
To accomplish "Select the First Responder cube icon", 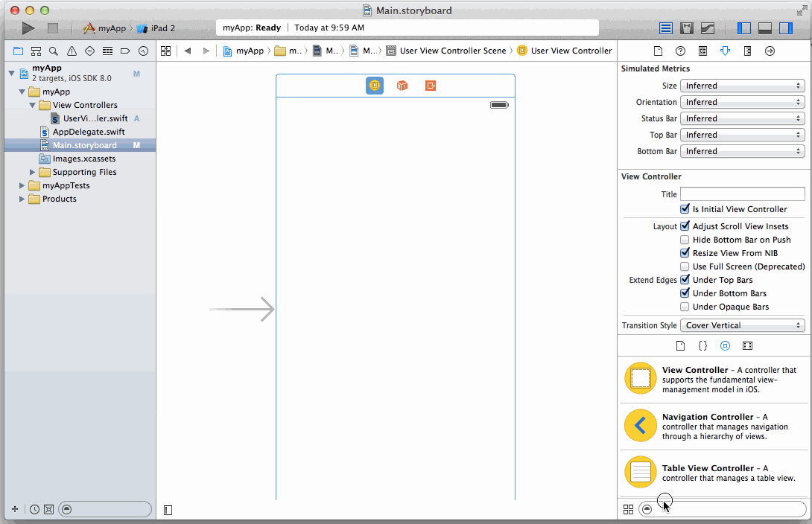I will point(402,86).
